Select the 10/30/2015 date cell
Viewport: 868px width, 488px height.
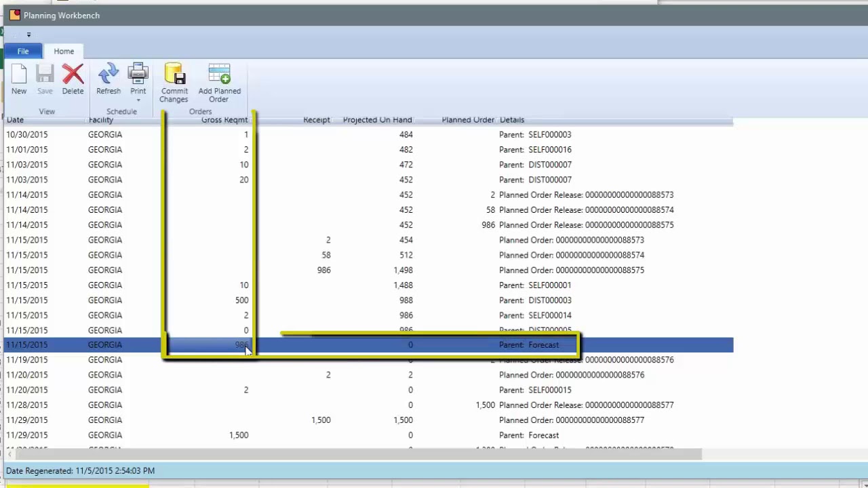(x=27, y=134)
